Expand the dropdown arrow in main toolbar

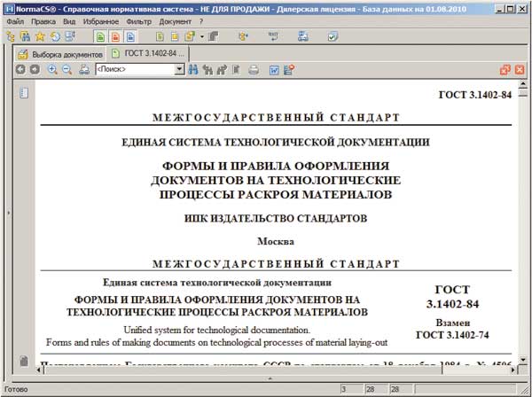click(202, 36)
